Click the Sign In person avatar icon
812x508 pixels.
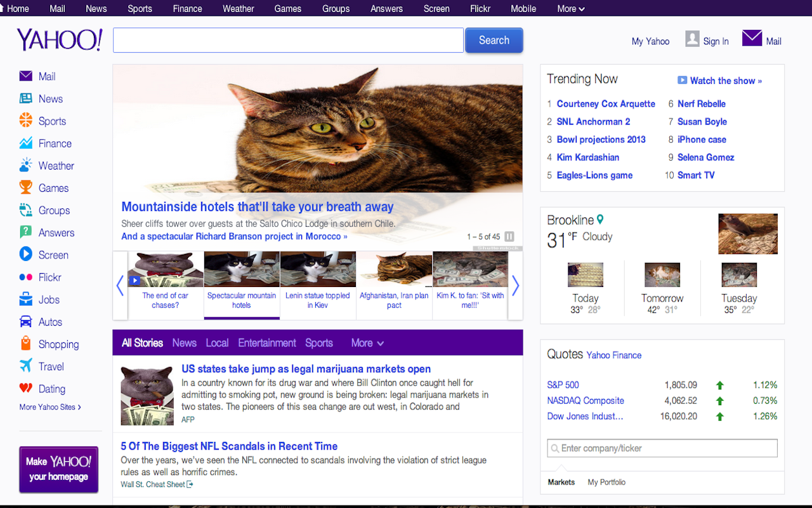[692, 39]
